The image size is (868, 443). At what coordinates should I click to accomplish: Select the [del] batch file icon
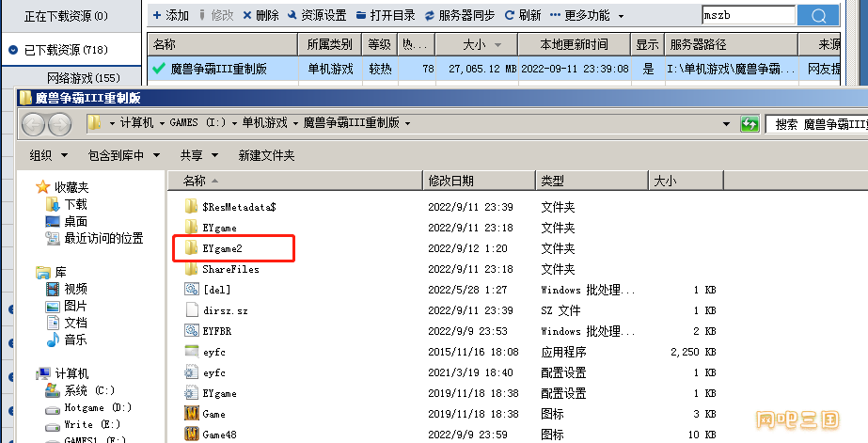(x=192, y=290)
